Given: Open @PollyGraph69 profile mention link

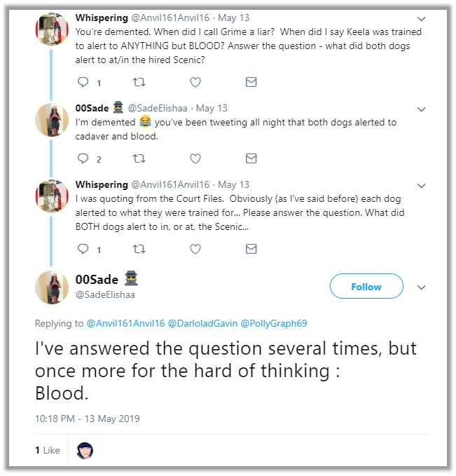Looking at the screenshot, I should pos(275,323).
